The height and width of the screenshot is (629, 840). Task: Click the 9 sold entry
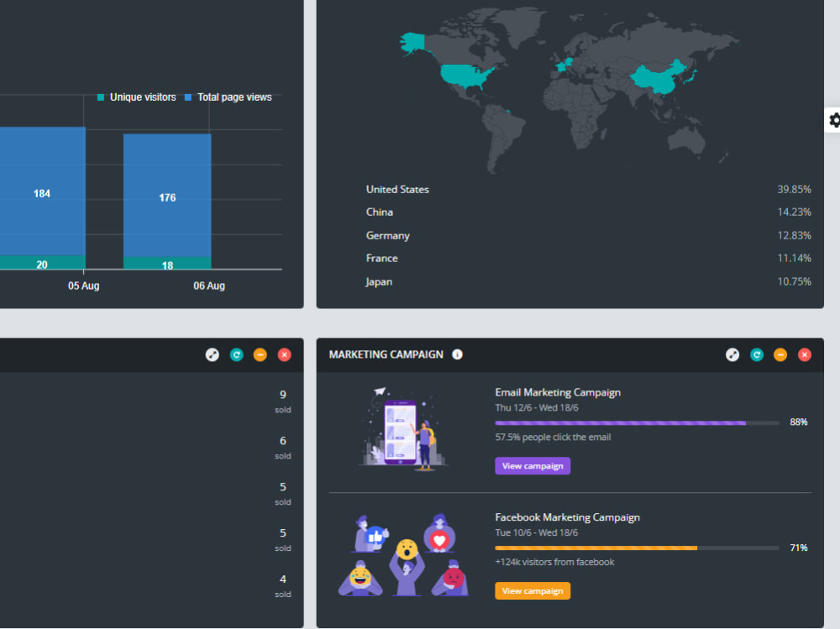coord(283,401)
